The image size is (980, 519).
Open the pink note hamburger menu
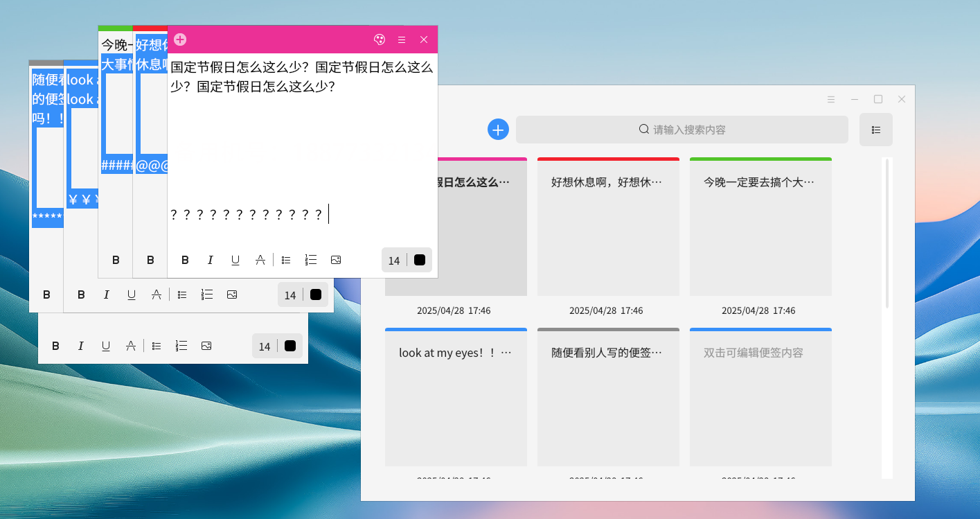pos(402,39)
